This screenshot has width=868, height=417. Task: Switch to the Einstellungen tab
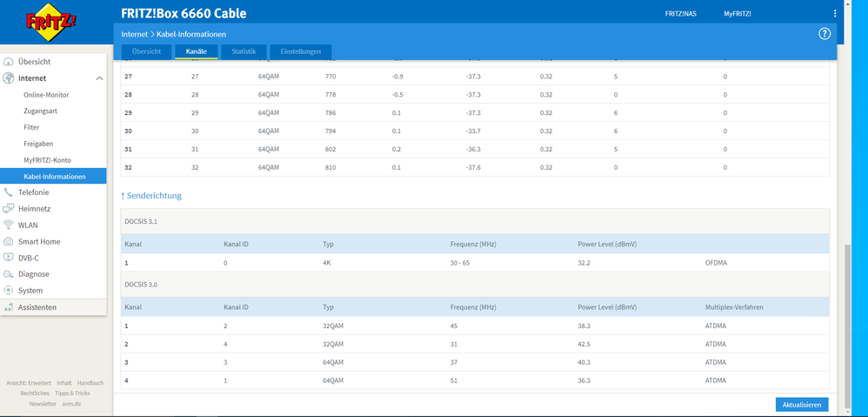300,52
